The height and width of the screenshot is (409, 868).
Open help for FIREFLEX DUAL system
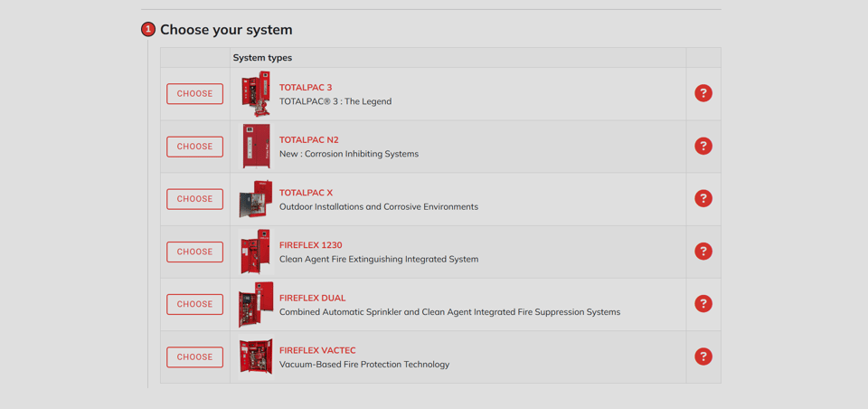click(703, 304)
